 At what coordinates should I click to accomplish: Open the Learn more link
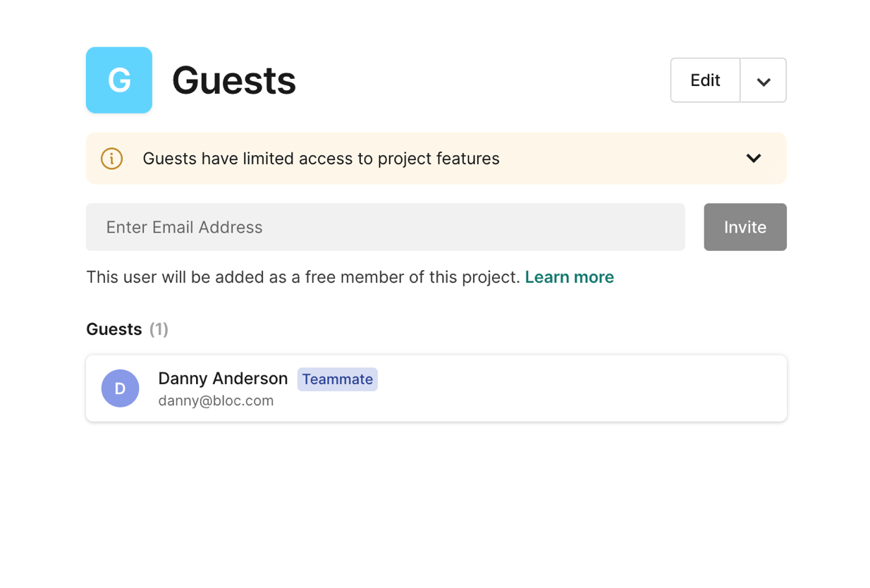569,277
